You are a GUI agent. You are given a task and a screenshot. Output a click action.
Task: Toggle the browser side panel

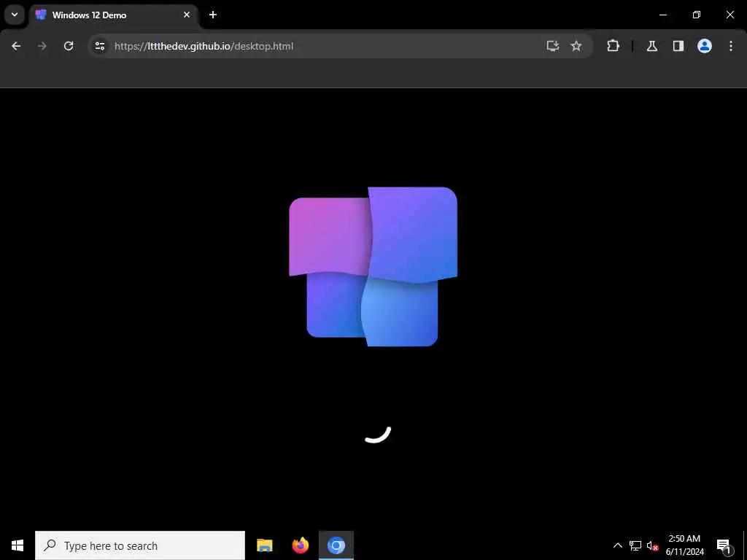tap(678, 46)
